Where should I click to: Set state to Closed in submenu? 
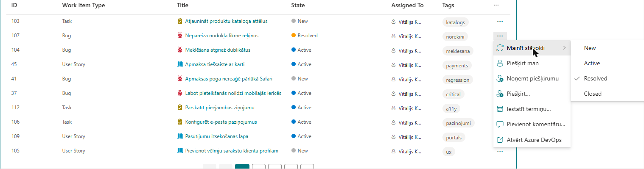[x=607, y=94]
